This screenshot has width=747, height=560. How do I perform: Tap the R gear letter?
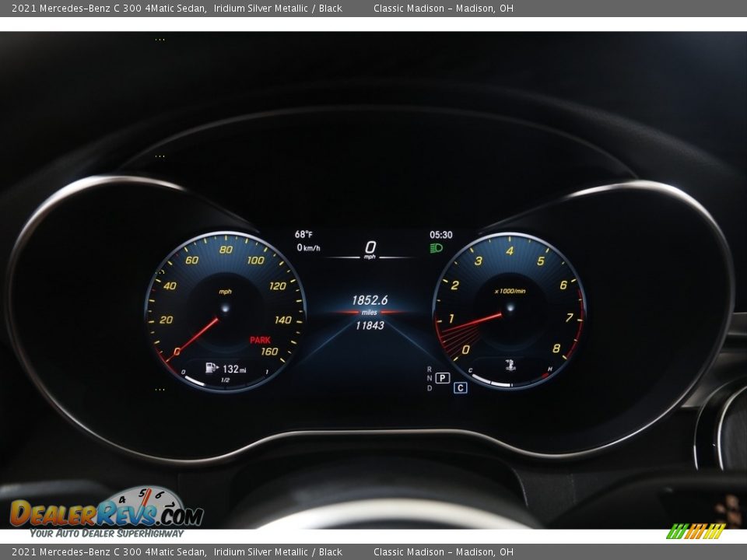click(x=430, y=369)
